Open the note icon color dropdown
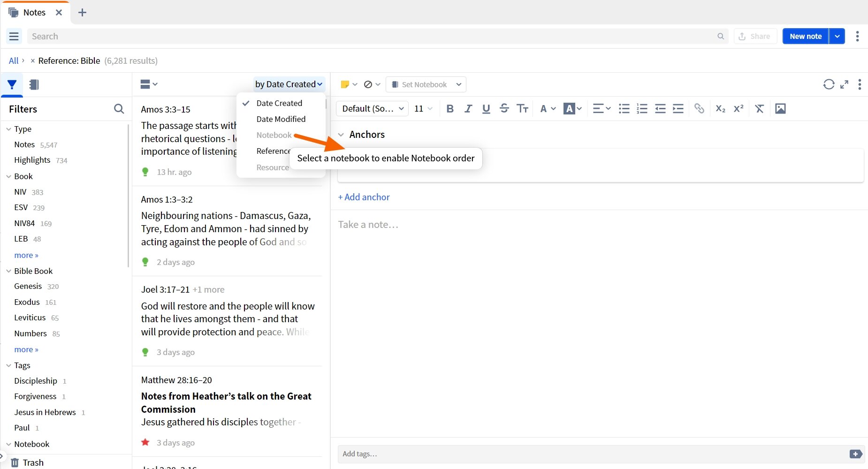Image resolution: width=868 pixels, height=469 pixels. click(x=349, y=84)
